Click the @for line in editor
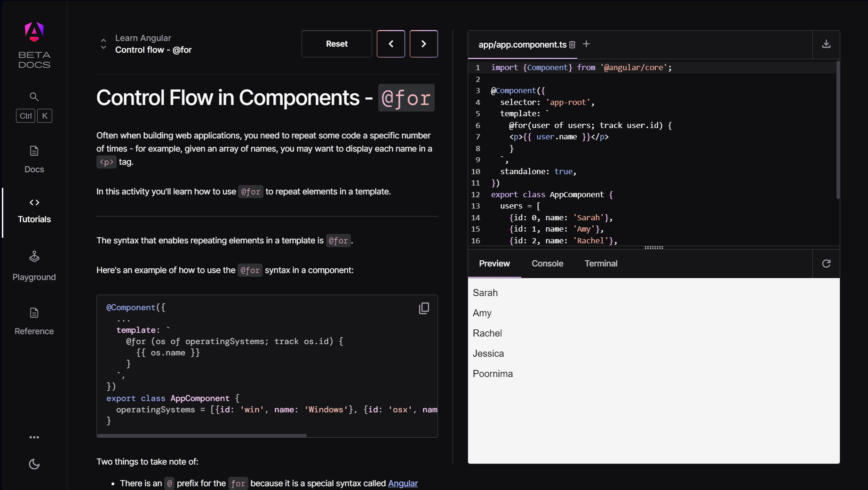The height and width of the screenshot is (490, 868). (590, 125)
